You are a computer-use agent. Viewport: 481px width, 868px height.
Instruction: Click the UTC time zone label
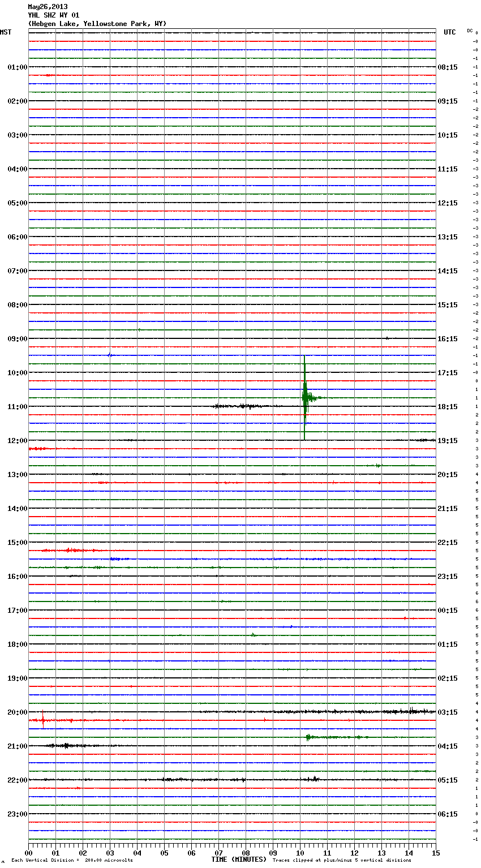click(x=449, y=32)
